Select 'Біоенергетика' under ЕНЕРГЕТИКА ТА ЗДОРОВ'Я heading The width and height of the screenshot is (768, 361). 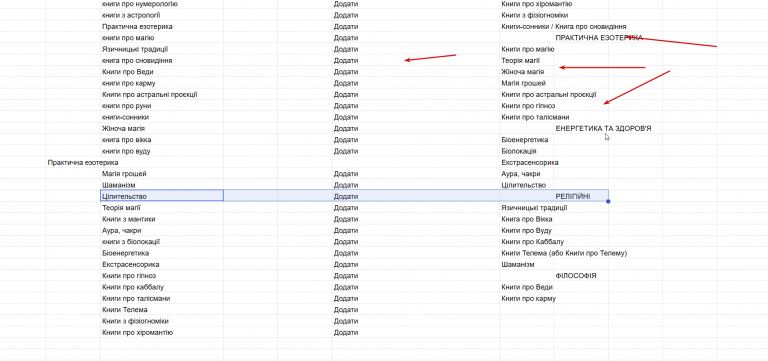coord(525,140)
